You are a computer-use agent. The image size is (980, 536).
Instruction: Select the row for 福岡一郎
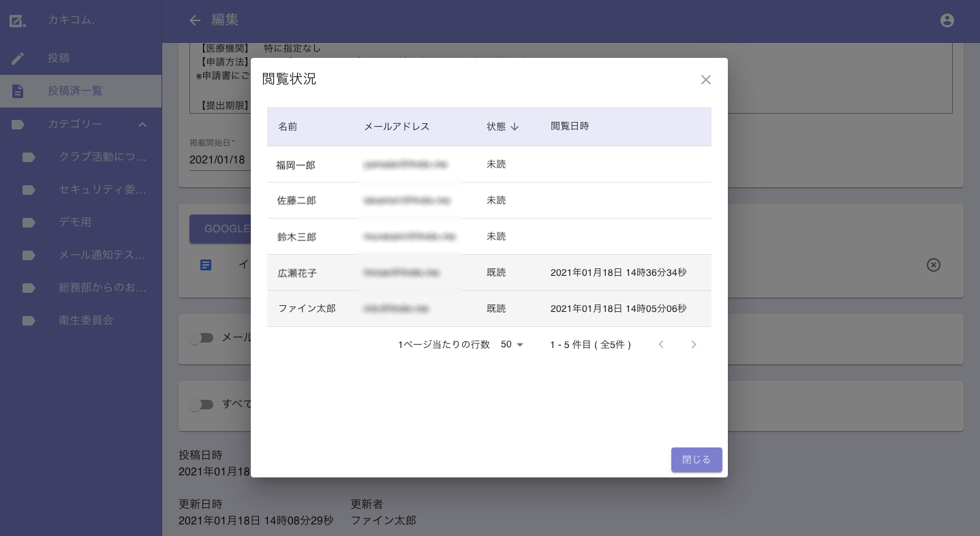(x=489, y=165)
